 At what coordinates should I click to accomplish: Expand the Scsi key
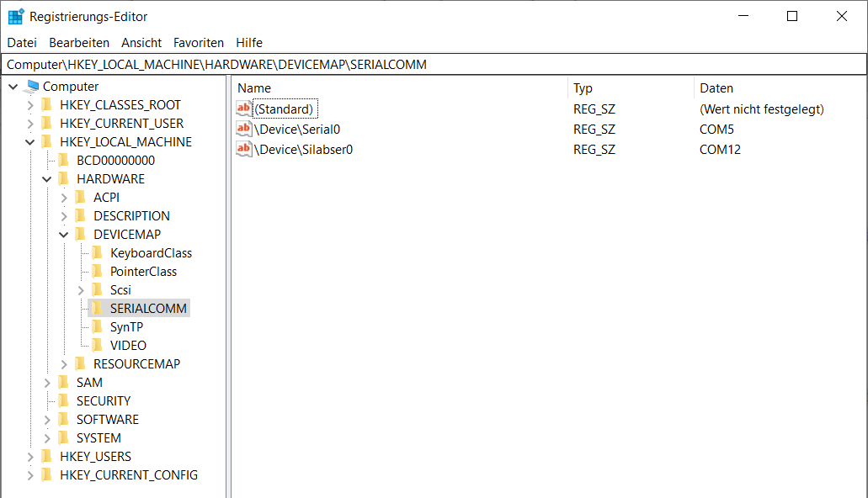pos(81,290)
